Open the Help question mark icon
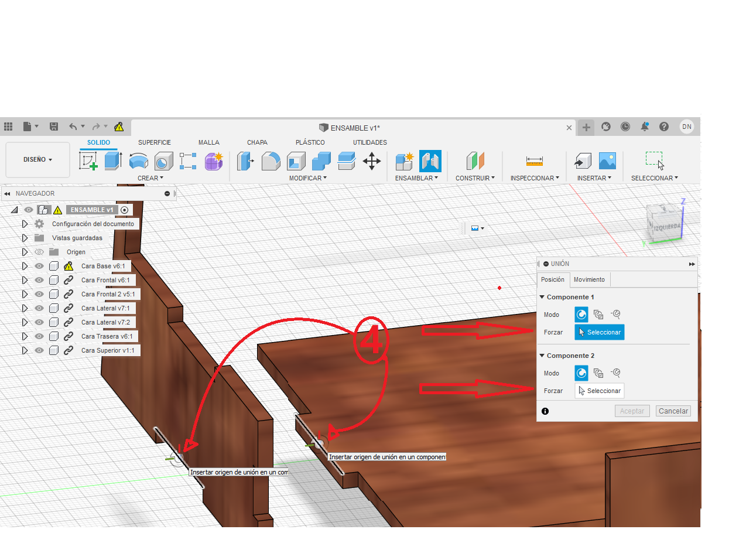The width and height of the screenshot is (746, 560). point(664,127)
